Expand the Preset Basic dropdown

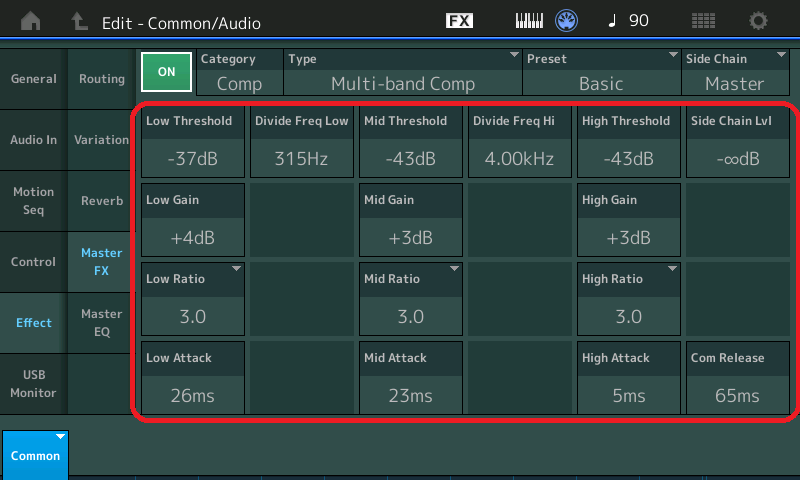(x=601, y=73)
